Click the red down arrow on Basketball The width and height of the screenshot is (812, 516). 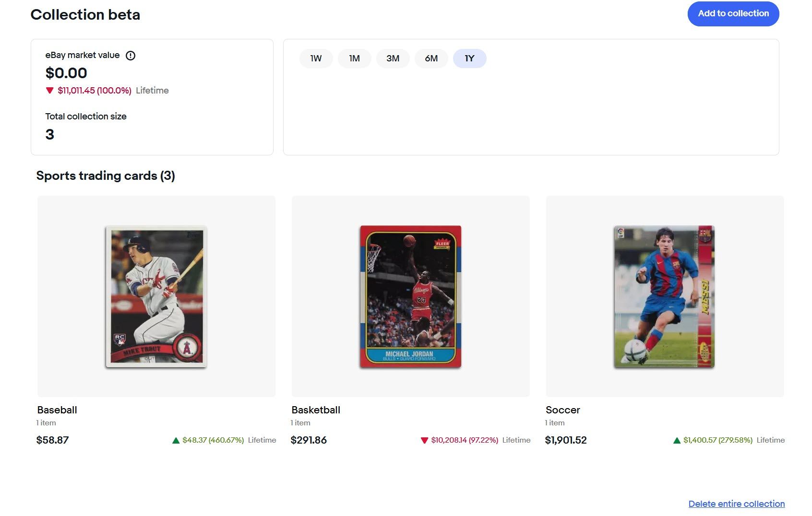click(424, 440)
